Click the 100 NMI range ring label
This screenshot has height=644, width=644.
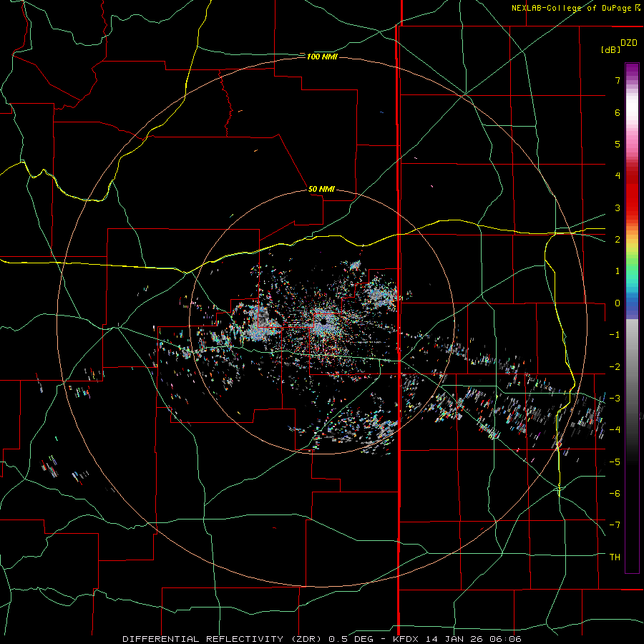coord(322,57)
